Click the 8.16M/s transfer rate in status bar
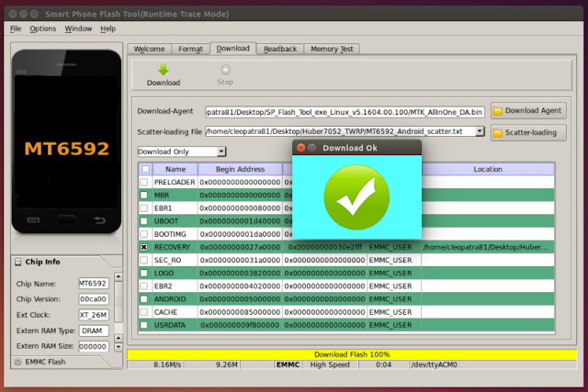This screenshot has height=392, width=588. 167,364
